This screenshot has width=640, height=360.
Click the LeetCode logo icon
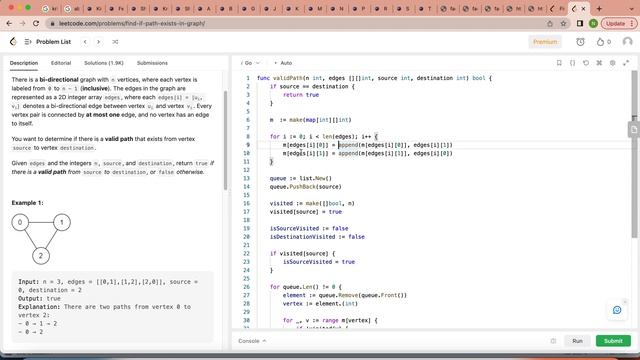[13, 42]
